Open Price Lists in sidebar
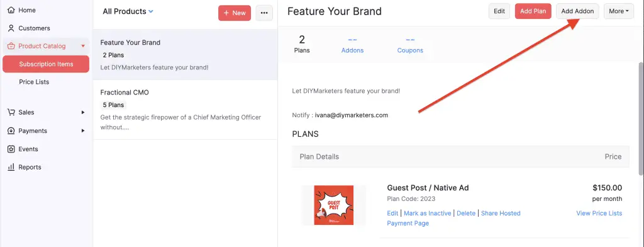 click(34, 82)
